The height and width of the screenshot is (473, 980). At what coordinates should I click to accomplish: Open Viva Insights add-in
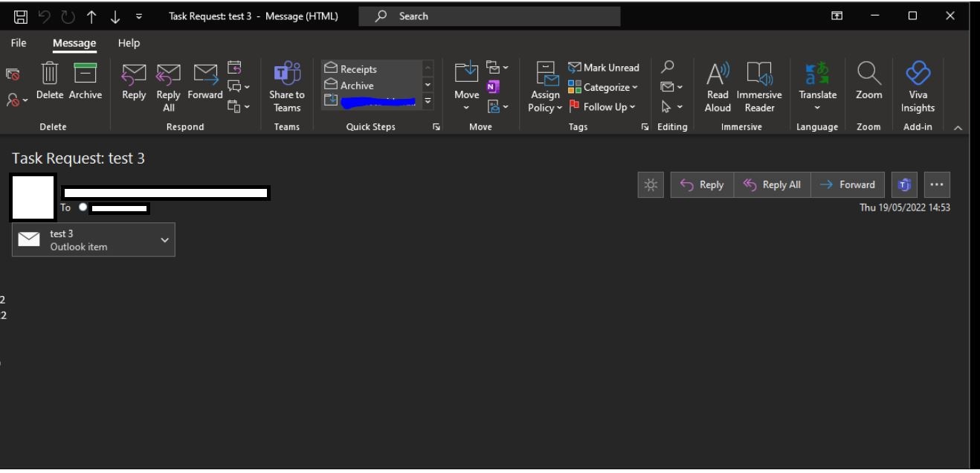tap(918, 87)
